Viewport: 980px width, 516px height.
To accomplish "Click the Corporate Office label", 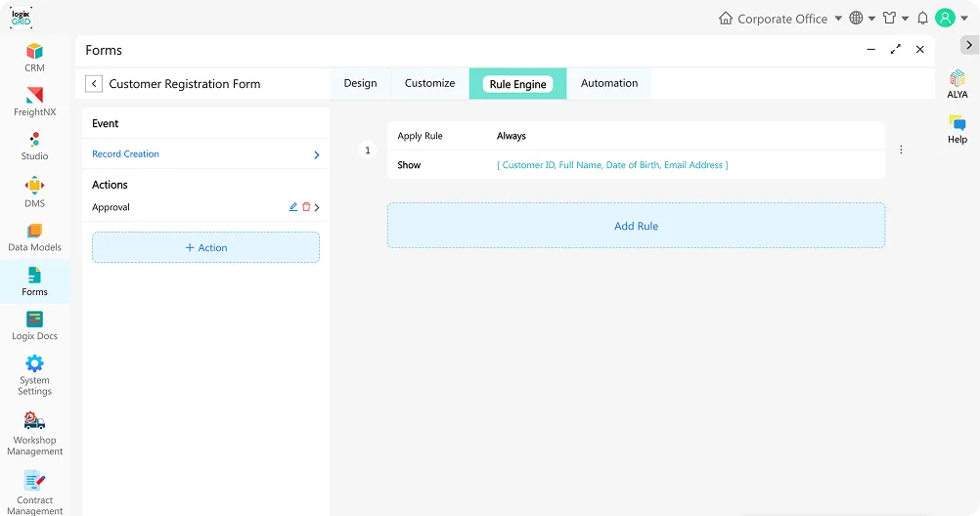I will [782, 19].
